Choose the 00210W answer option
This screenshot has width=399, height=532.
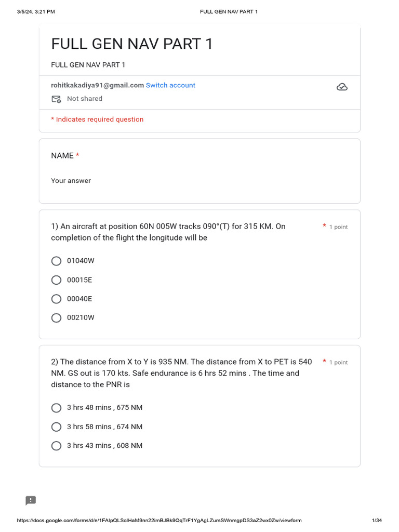tap(57, 317)
